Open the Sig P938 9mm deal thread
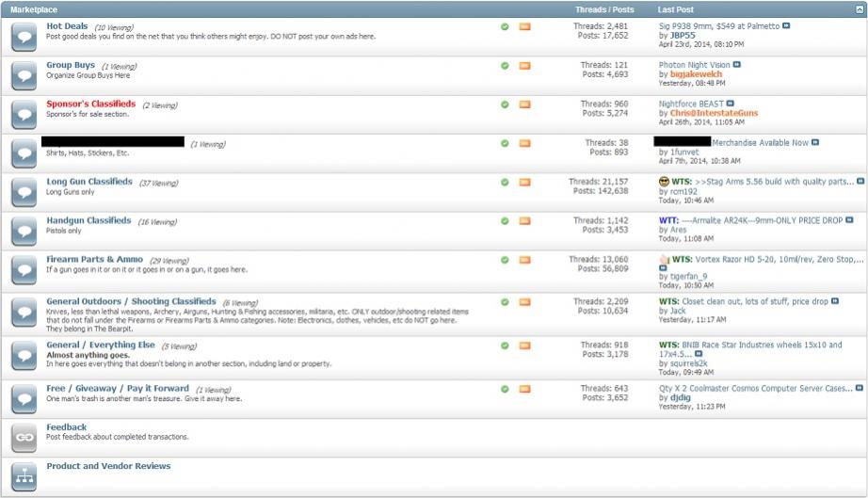The image size is (868, 498). (718, 26)
